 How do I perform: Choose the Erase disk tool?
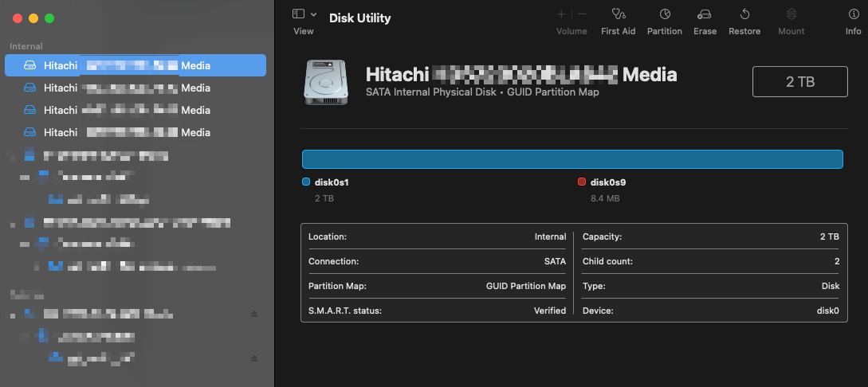click(x=705, y=14)
